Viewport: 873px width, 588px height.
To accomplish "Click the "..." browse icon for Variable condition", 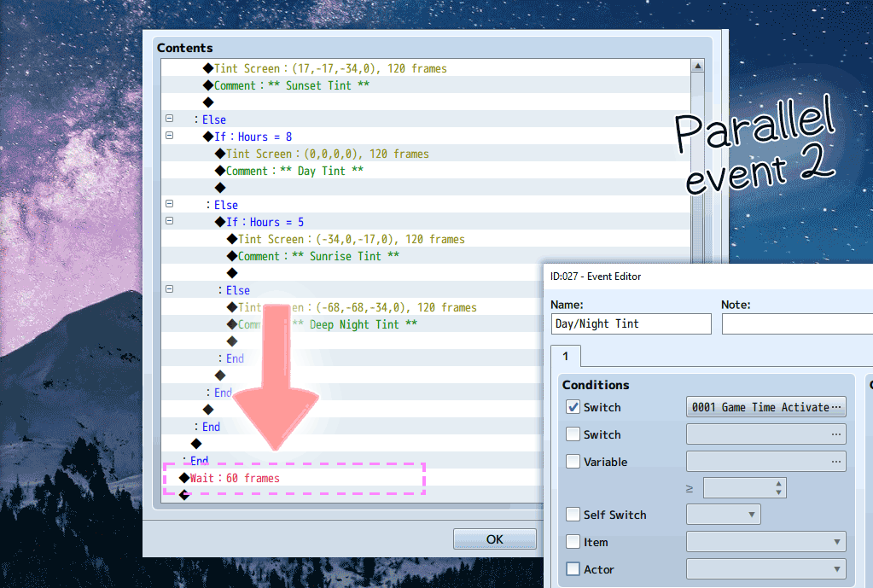I will tap(838, 461).
